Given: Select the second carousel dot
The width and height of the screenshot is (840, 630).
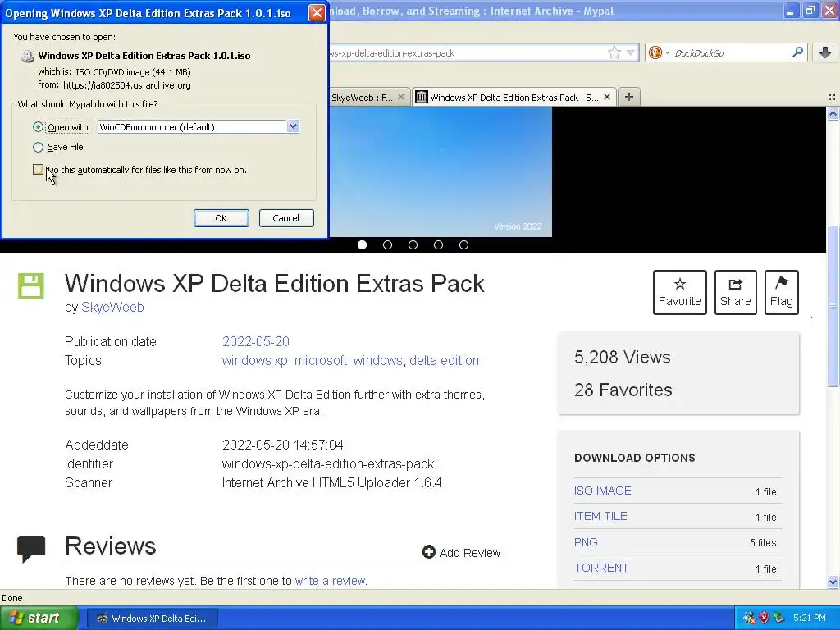Looking at the screenshot, I should (x=387, y=244).
